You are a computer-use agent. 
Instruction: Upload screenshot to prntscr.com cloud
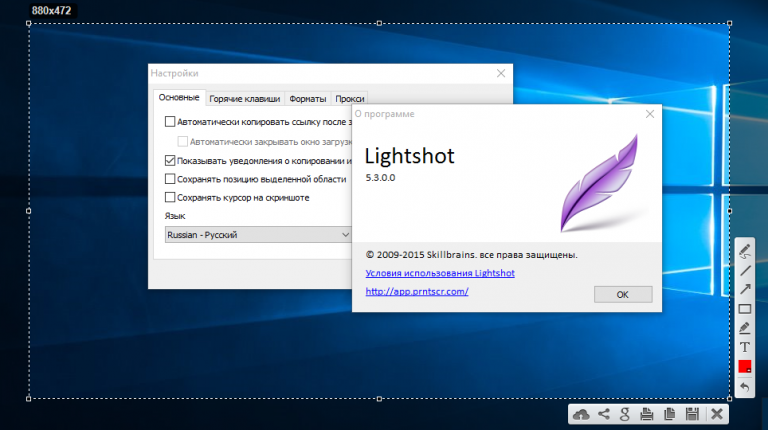[581, 414]
